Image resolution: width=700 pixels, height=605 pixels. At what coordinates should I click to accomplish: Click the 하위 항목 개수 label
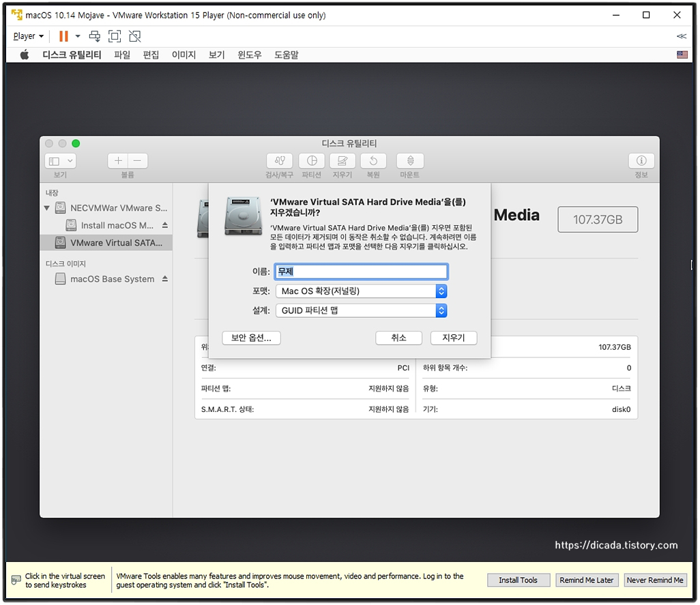click(445, 368)
